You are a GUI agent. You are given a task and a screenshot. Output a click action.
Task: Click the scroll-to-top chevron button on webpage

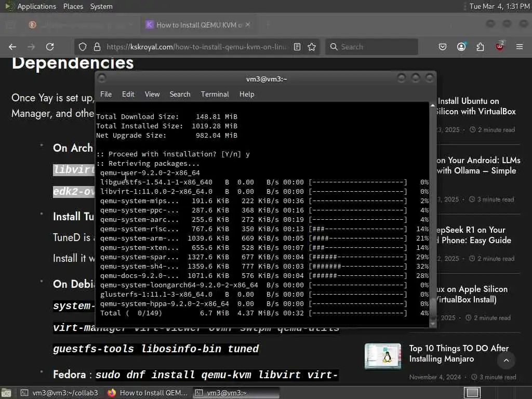point(506,361)
